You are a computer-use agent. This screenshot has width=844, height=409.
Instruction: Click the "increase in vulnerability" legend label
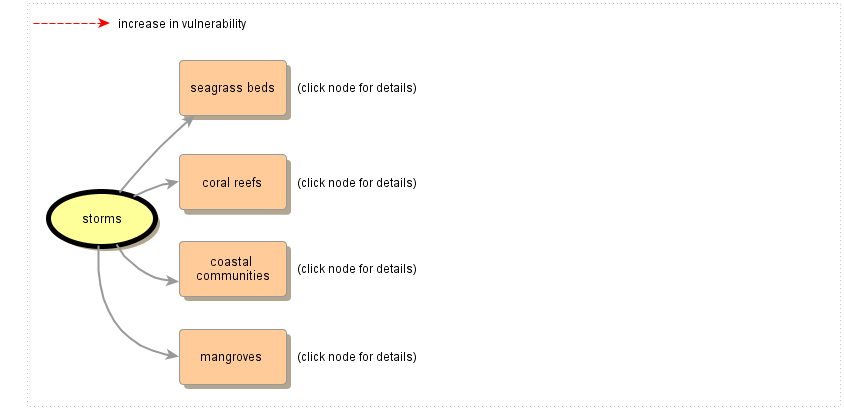coord(182,24)
